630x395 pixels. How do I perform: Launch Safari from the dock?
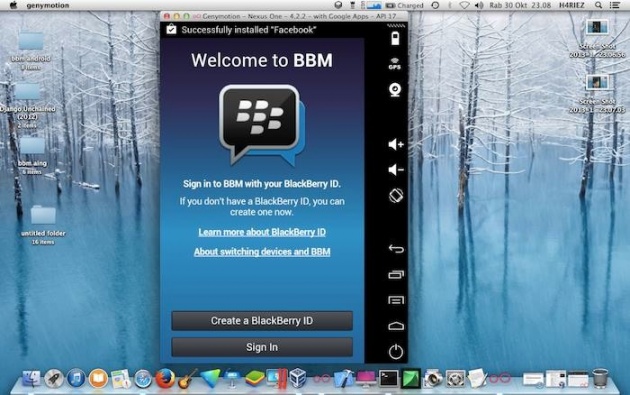[143, 379]
